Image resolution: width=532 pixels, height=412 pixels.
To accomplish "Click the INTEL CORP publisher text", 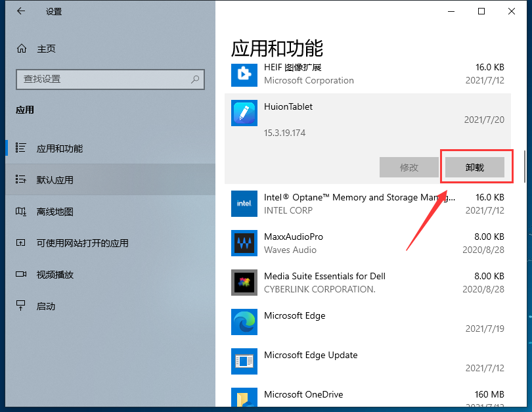I will point(288,210).
